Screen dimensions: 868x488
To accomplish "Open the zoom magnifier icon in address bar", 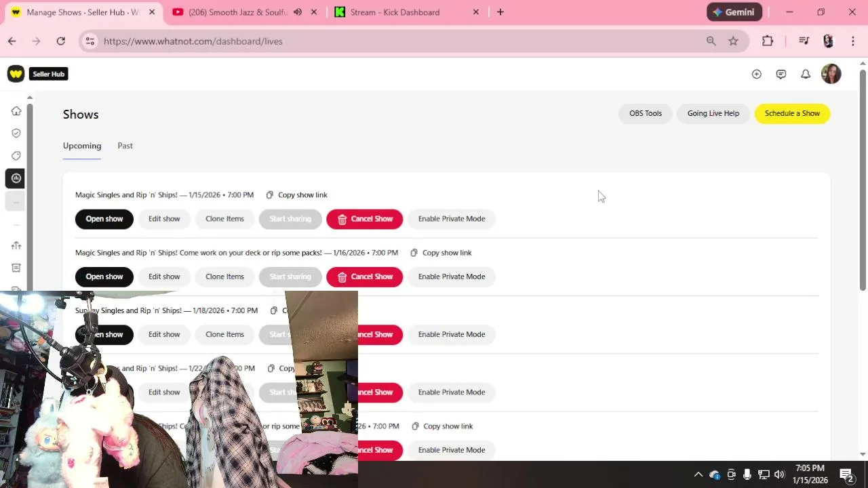I will (711, 41).
